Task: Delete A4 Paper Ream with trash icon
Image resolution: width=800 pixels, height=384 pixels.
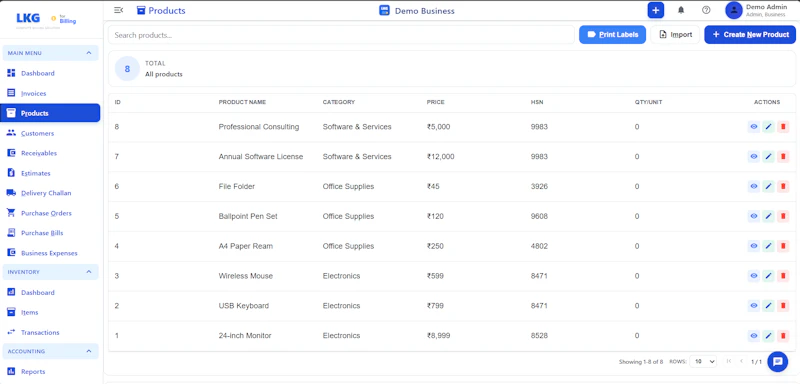Action: [x=783, y=246]
